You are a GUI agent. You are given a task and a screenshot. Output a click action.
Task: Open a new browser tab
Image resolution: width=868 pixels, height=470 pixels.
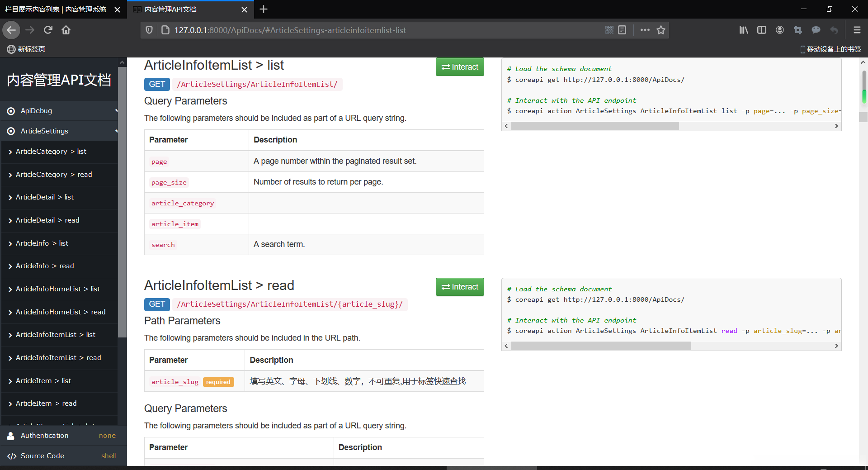coord(264,9)
